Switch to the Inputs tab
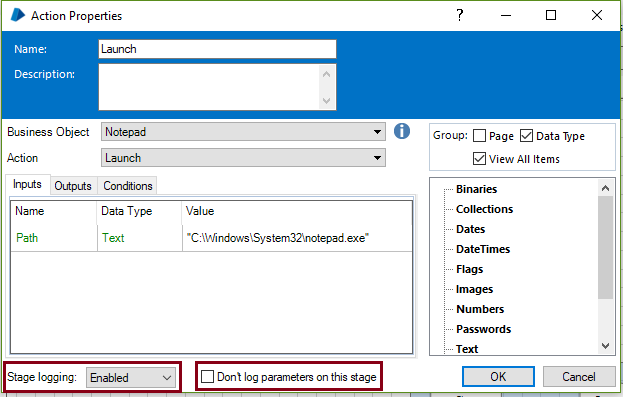This screenshot has width=623, height=397. tap(27, 184)
